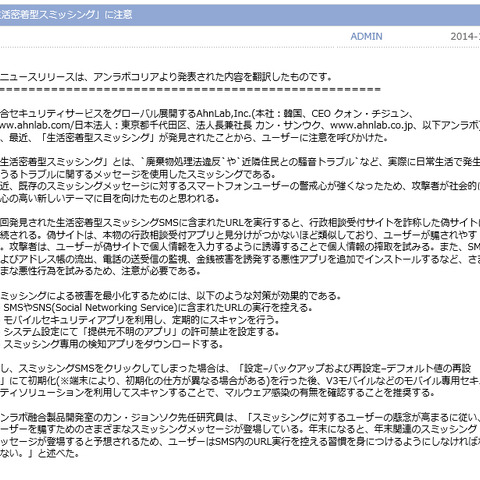Viewport: 480px width, 480px height.
Task: Click the text 'V3モバイル' in the paragraph
Action: click(346, 380)
